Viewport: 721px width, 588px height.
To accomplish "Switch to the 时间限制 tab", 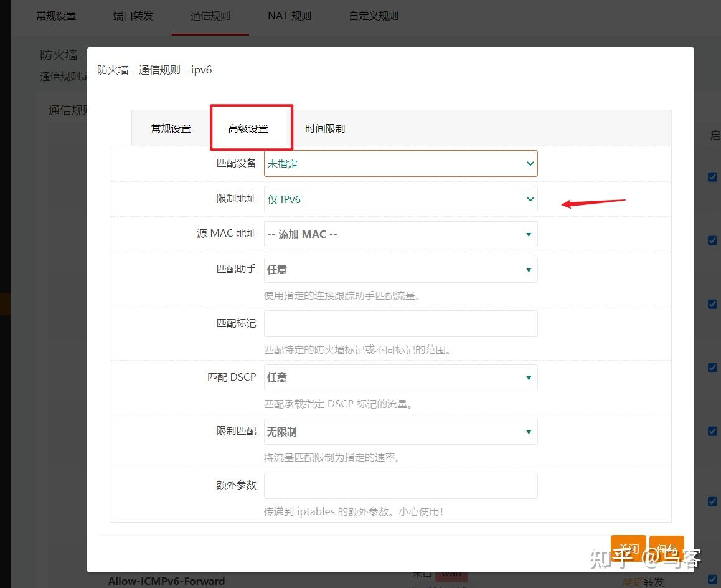I will tap(324, 128).
